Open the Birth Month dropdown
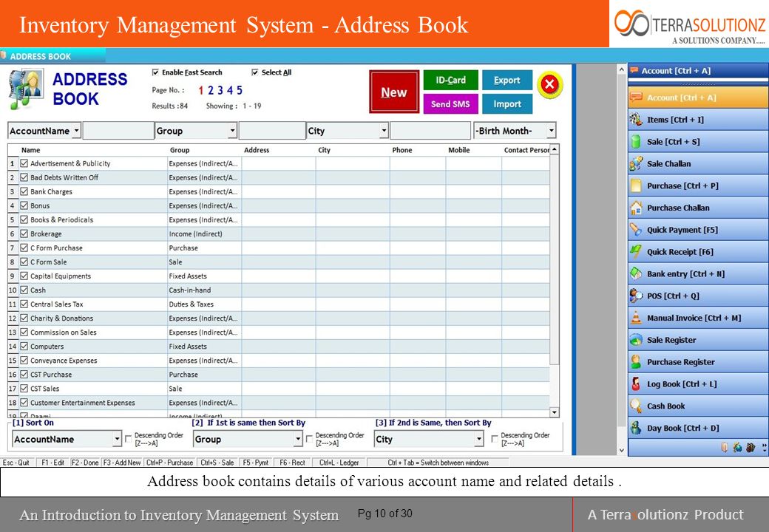This screenshot has width=769, height=532. [x=552, y=131]
